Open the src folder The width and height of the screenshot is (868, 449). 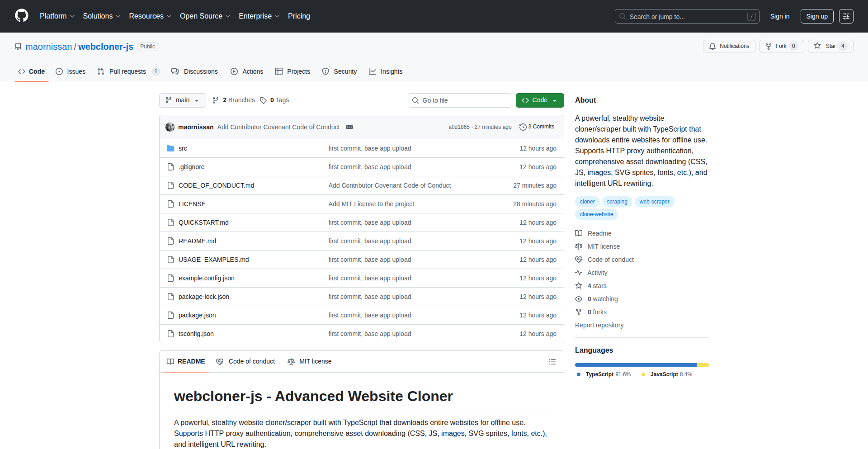pyautogui.click(x=183, y=148)
